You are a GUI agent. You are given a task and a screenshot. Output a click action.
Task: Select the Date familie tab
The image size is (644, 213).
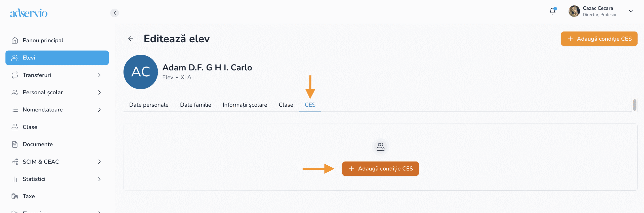click(195, 105)
